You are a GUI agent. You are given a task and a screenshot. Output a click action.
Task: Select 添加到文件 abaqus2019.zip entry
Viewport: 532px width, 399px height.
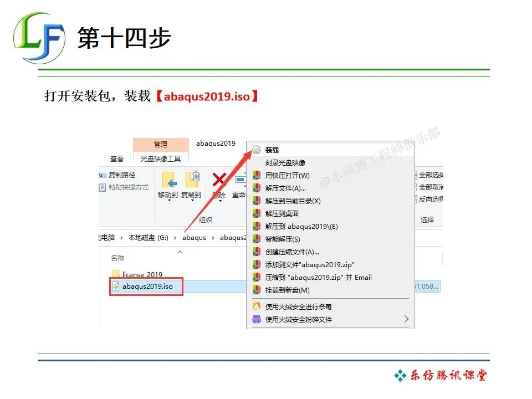click(x=331, y=265)
